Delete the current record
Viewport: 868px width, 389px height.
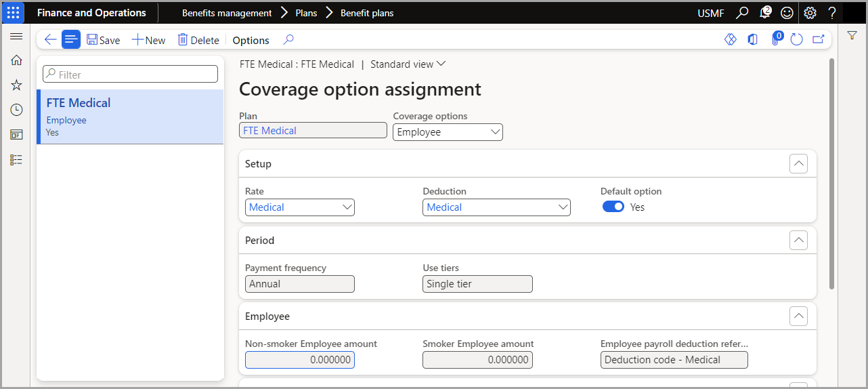click(x=198, y=40)
